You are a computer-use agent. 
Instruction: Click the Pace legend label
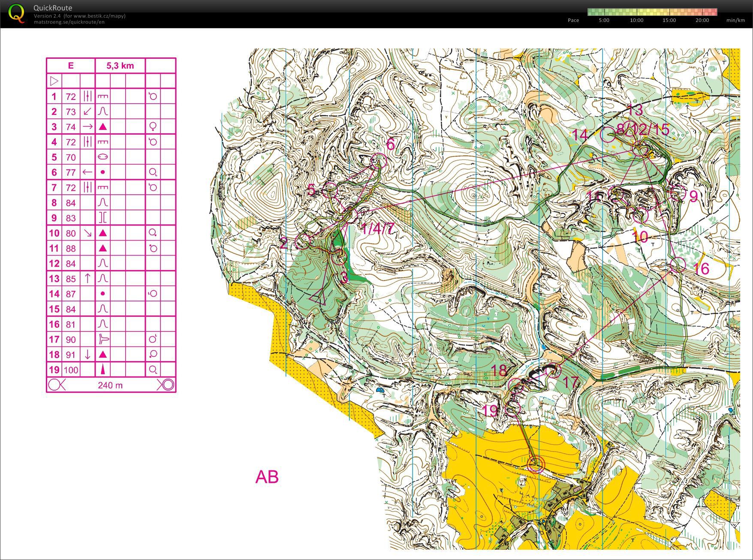pos(573,20)
